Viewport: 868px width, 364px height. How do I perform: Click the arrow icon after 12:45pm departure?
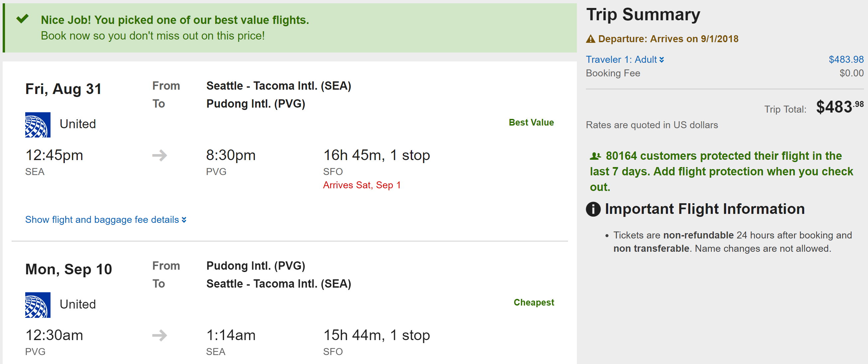pyautogui.click(x=160, y=155)
